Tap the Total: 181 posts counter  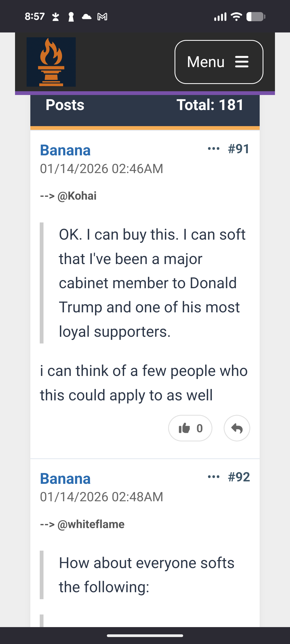pyautogui.click(x=210, y=105)
